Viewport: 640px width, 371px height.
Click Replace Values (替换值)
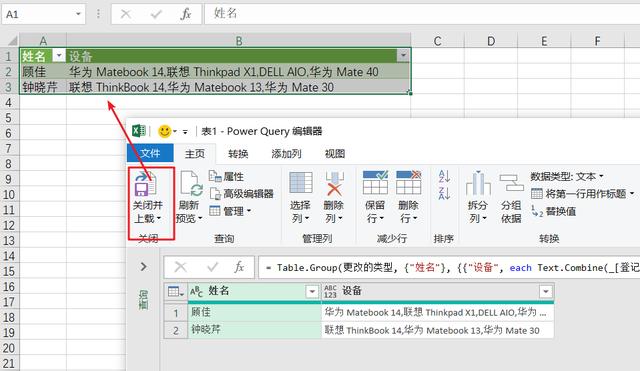click(554, 211)
